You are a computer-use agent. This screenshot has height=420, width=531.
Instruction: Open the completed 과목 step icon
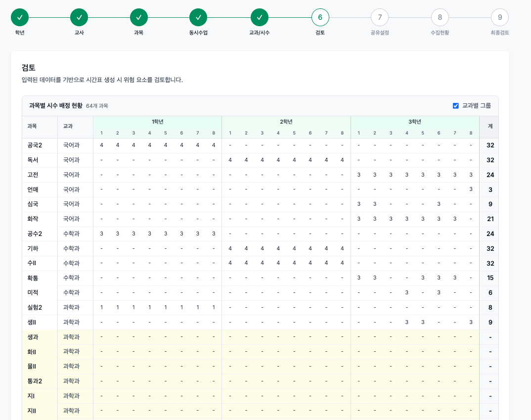pos(139,17)
